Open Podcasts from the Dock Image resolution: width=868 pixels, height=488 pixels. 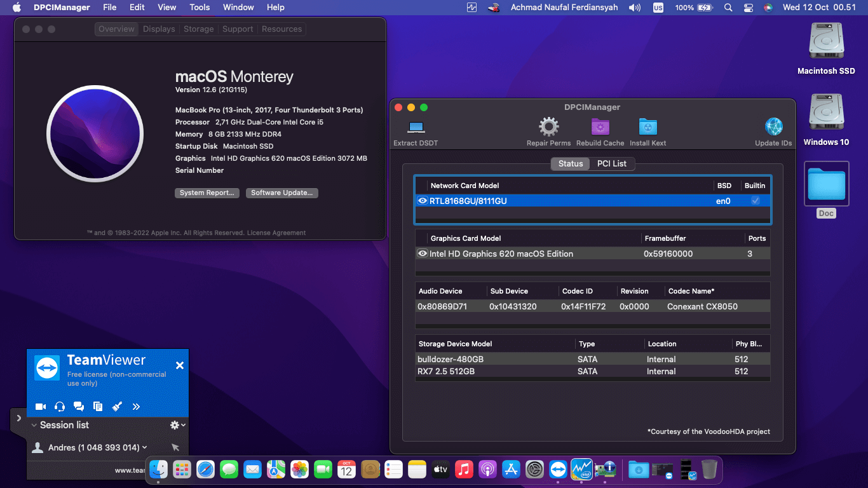487,470
